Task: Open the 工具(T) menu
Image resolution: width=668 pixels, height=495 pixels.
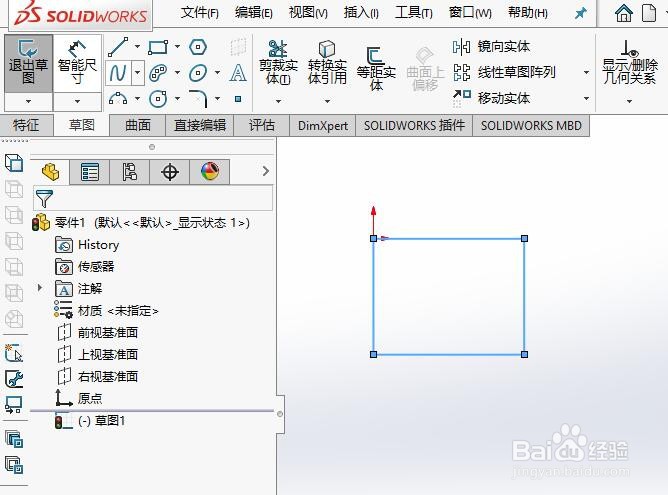Action: point(414,13)
